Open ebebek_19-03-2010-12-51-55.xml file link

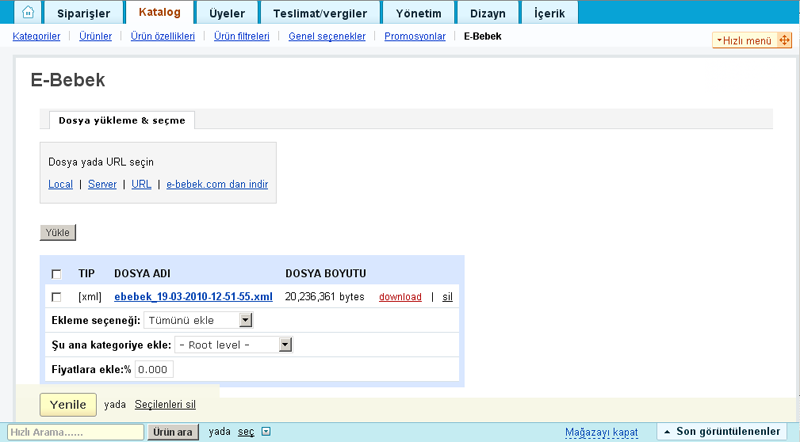coord(193,297)
